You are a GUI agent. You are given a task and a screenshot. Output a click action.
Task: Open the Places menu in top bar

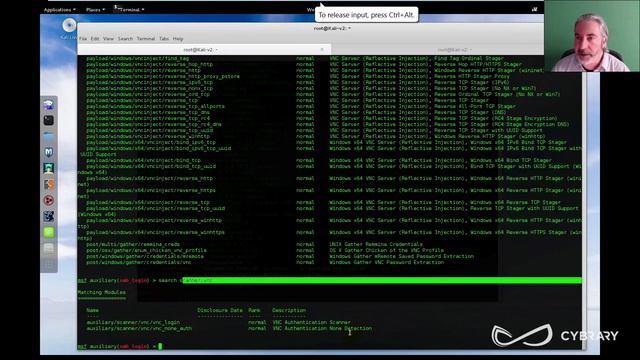pyautogui.click(x=96, y=9)
